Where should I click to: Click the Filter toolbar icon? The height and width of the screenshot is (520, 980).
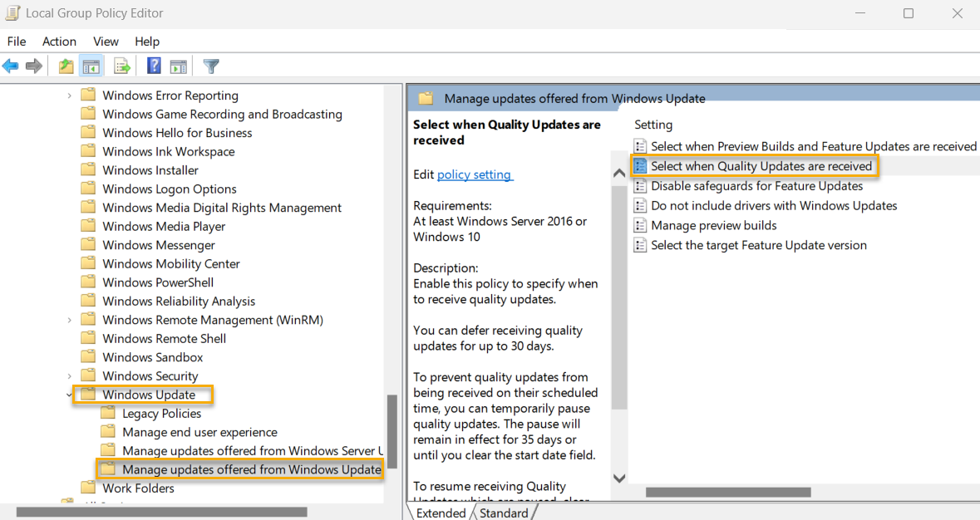tap(210, 66)
